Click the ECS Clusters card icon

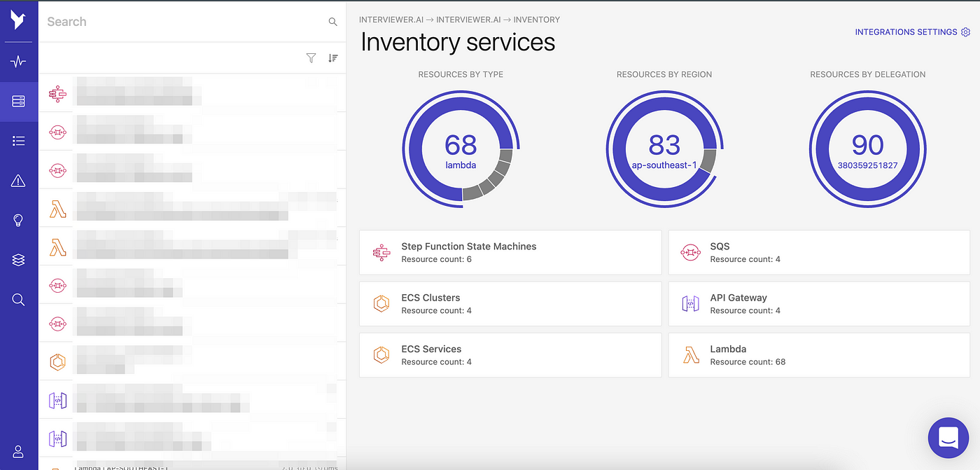(381, 303)
